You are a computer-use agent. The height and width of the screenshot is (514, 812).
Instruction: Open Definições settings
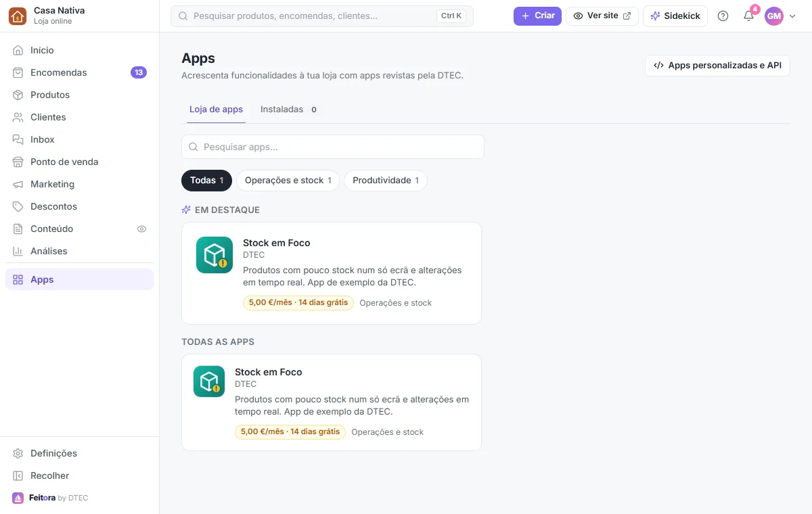[79, 453]
